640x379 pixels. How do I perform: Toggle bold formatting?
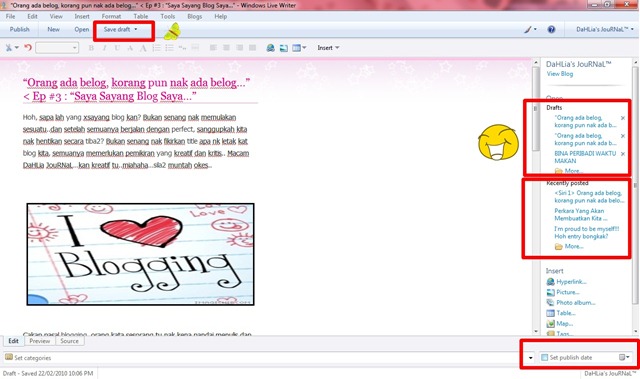pyautogui.click(x=91, y=48)
